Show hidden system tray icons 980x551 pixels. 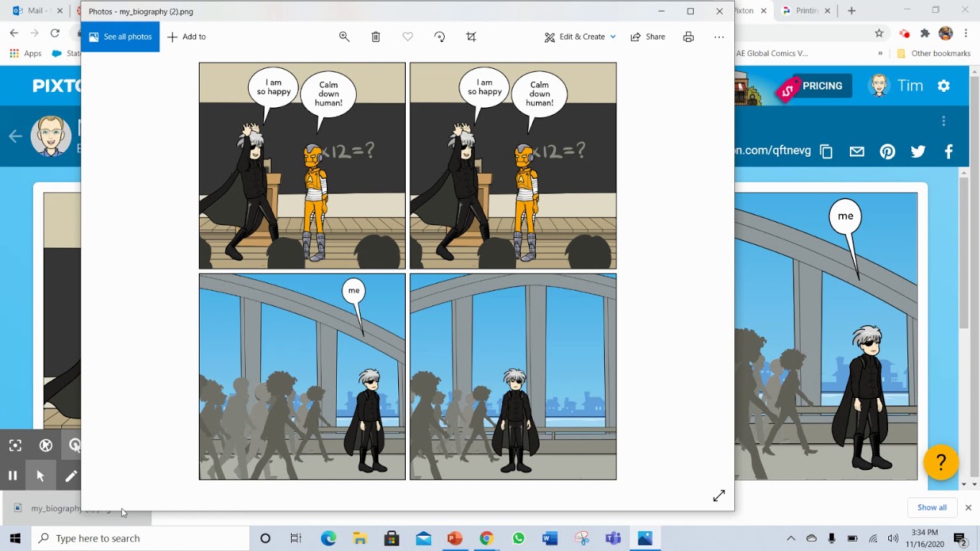(x=791, y=538)
